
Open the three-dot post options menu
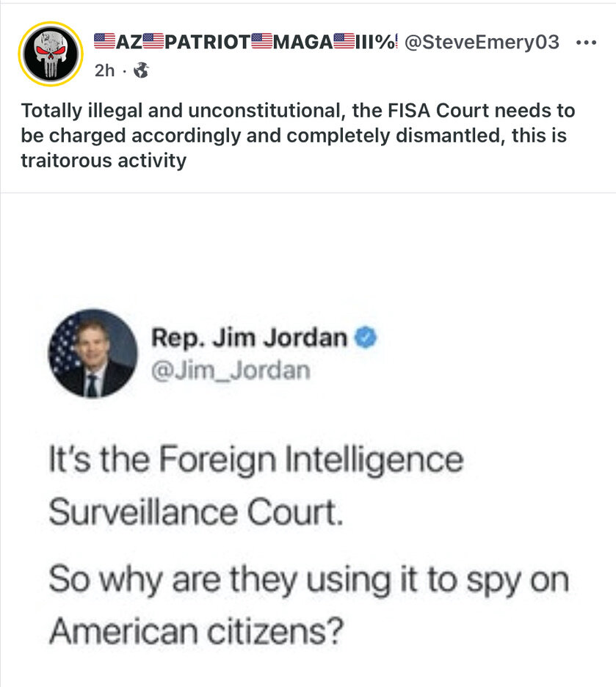pyautogui.click(x=586, y=43)
